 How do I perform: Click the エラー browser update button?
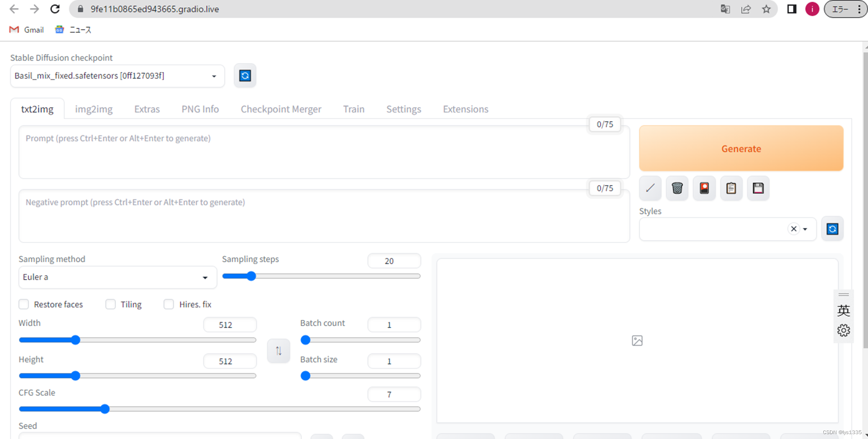coord(840,9)
